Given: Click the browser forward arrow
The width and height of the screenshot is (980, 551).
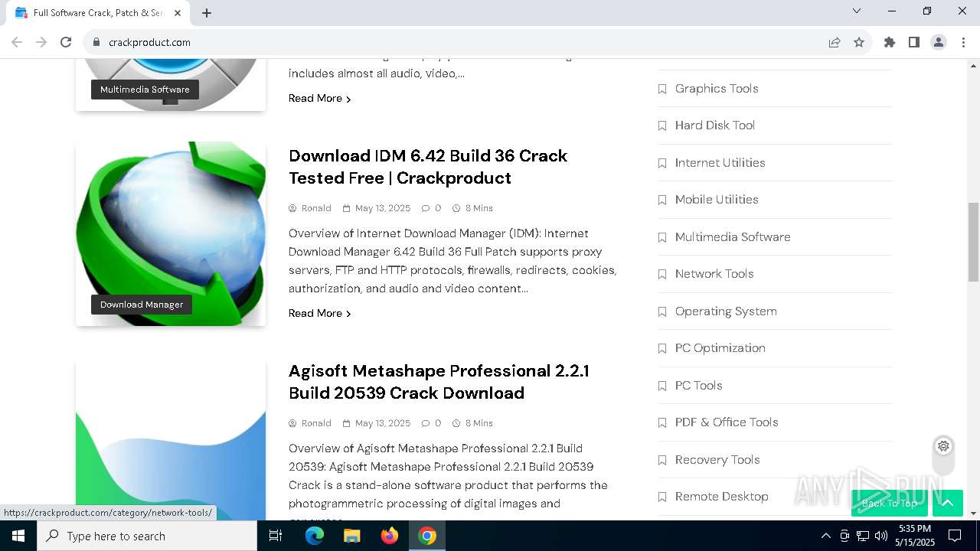Looking at the screenshot, I should pos(41,42).
